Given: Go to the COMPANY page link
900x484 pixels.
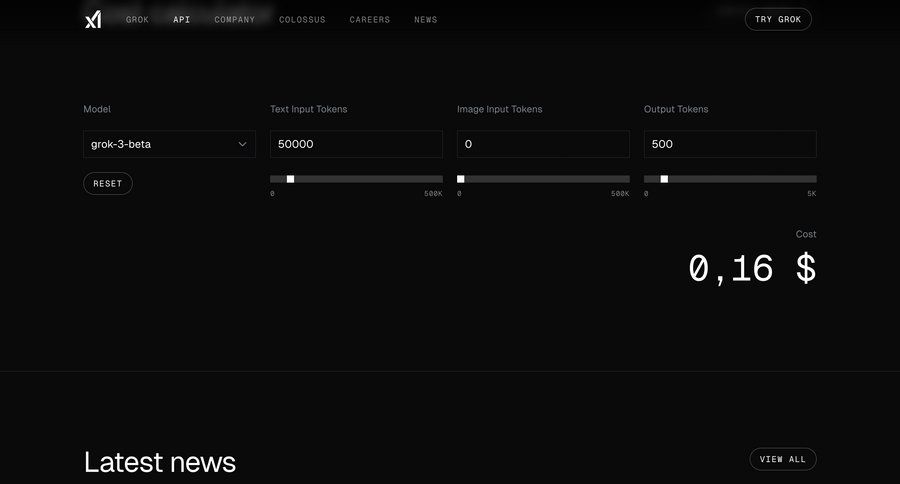Looking at the screenshot, I should (x=234, y=20).
